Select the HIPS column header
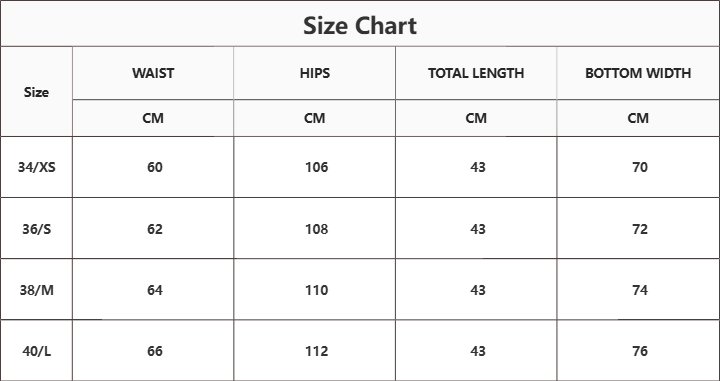This screenshot has height=381, width=720. 315,73
